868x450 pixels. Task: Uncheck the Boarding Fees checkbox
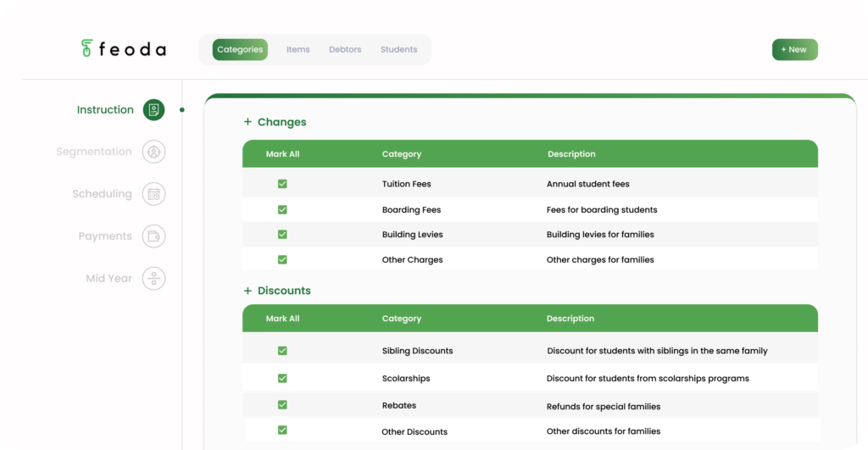click(282, 210)
